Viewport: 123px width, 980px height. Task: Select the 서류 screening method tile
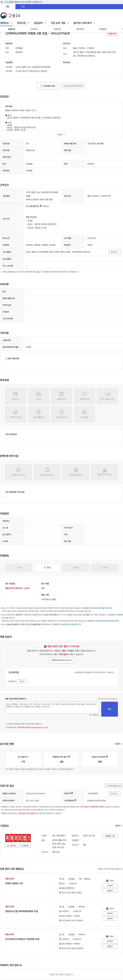18,568
